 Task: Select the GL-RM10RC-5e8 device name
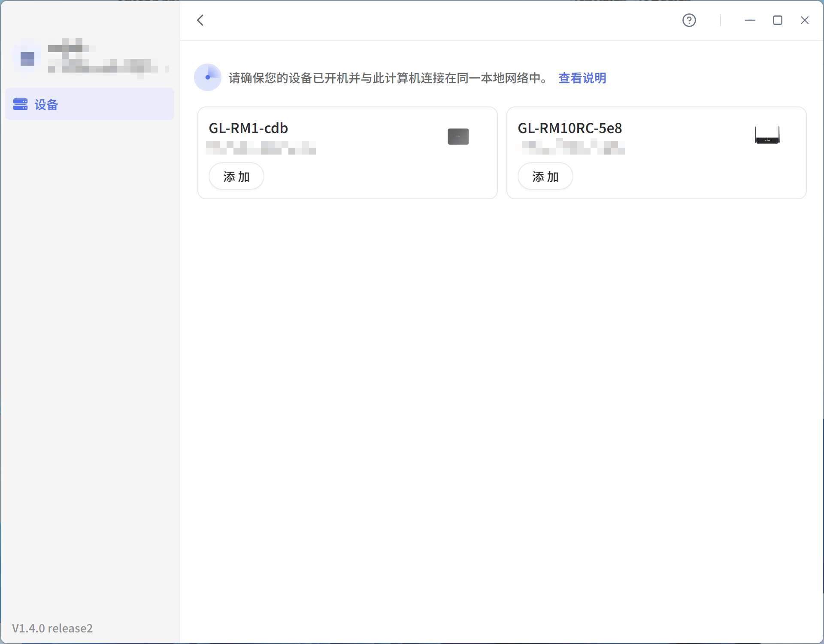[570, 128]
